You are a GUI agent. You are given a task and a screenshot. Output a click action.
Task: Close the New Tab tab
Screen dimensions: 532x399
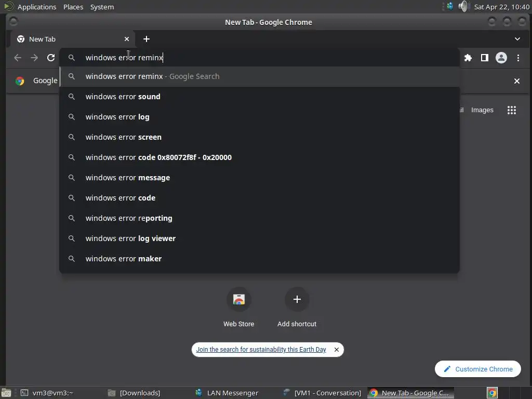(127, 39)
